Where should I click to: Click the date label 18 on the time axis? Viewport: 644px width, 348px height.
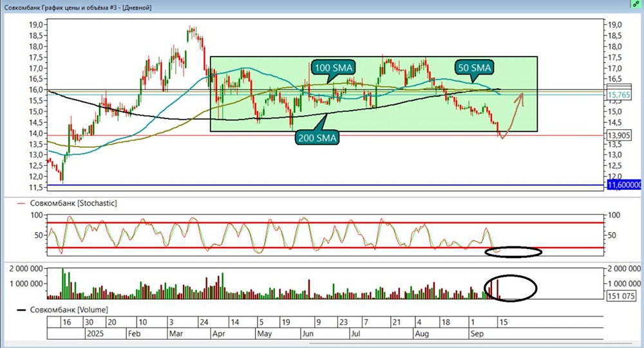point(446,322)
